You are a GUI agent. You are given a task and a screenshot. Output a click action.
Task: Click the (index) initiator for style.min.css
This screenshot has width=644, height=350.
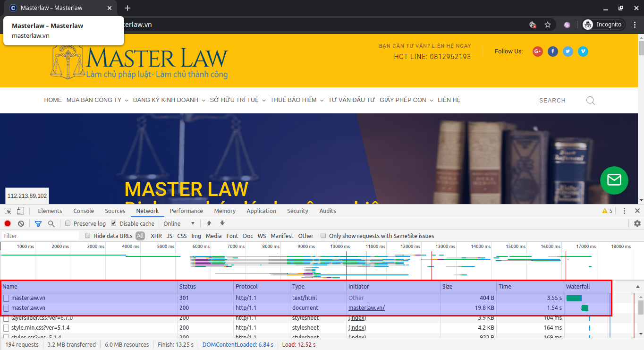(357, 328)
